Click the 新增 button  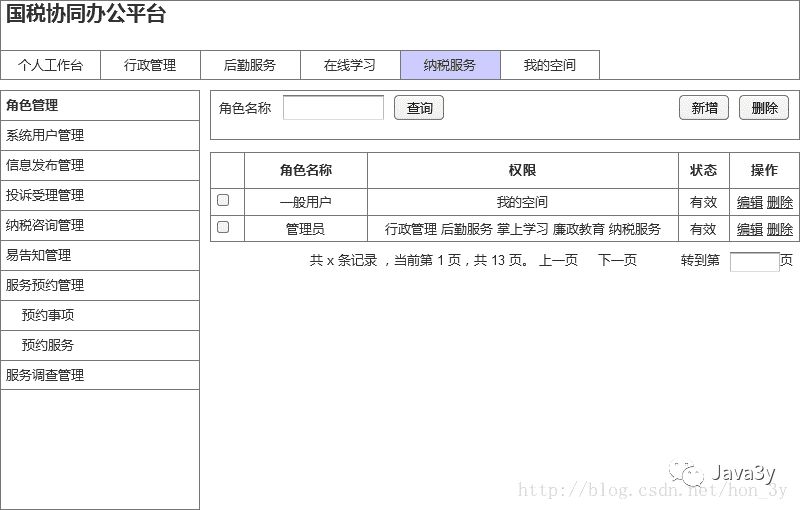point(704,108)
